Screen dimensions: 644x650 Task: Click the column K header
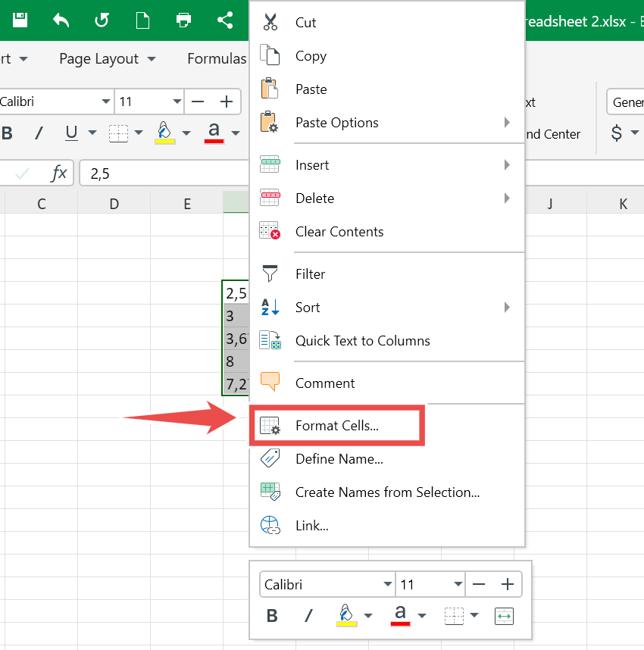click(x=615, y=203)
